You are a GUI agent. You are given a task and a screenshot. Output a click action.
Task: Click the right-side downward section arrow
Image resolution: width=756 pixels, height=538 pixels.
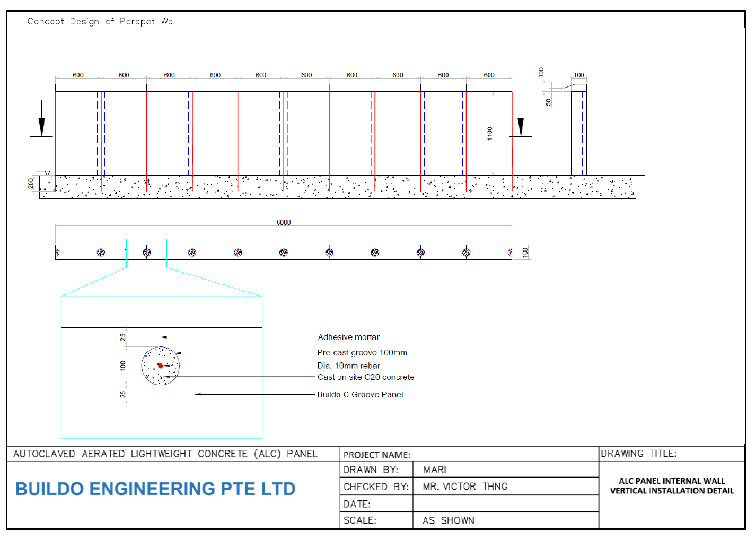click(x=521, y=126)
